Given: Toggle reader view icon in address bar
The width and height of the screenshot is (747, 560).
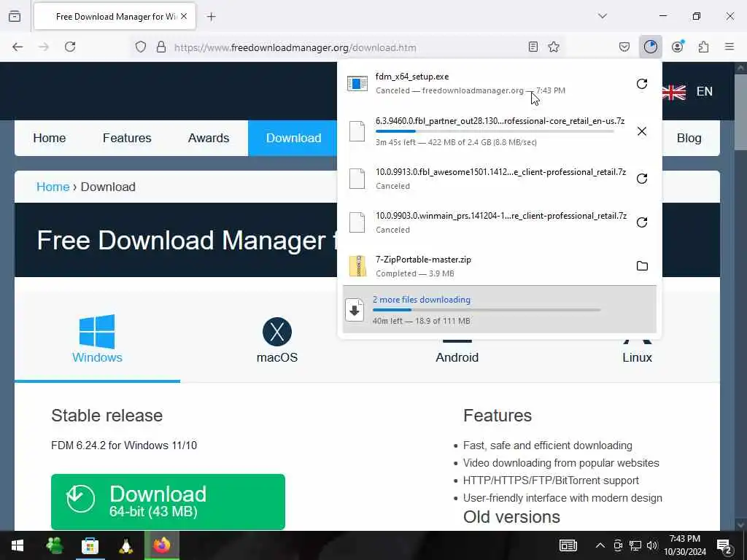Looking at the screenshot, I should click(x=533, y=47).
